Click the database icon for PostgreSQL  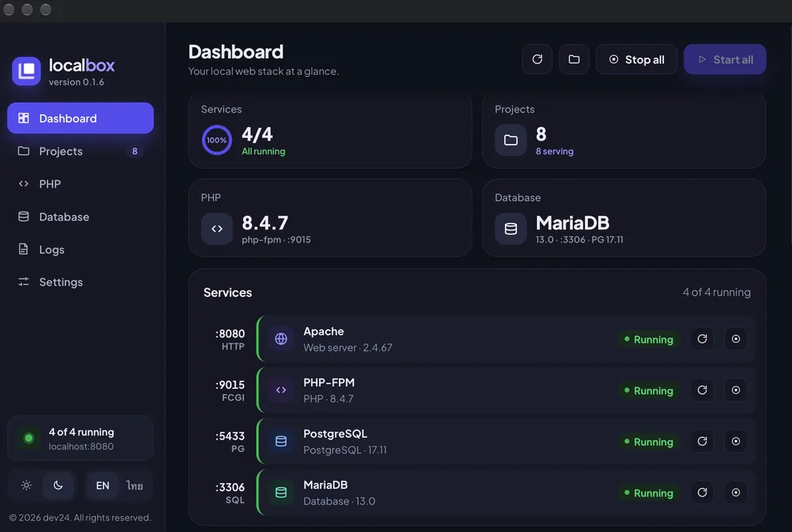point(281,441)
